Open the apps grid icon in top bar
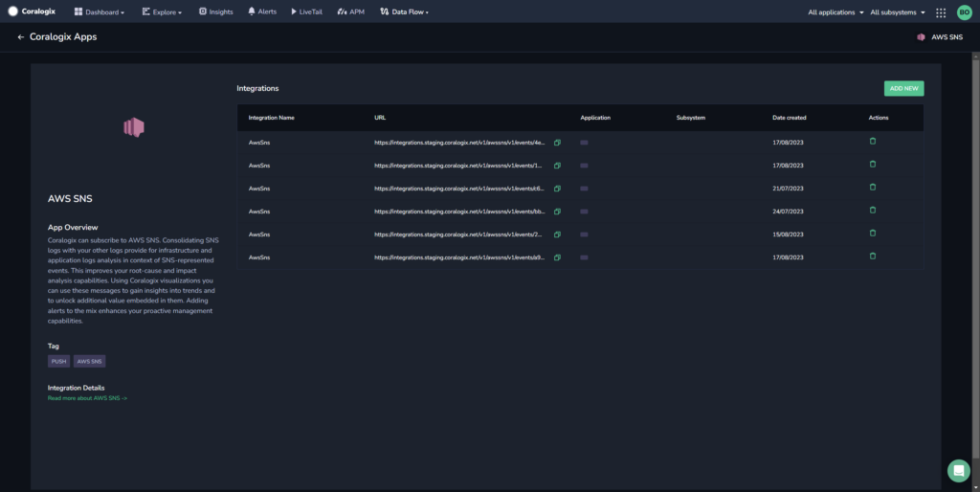 coord(941,12)
